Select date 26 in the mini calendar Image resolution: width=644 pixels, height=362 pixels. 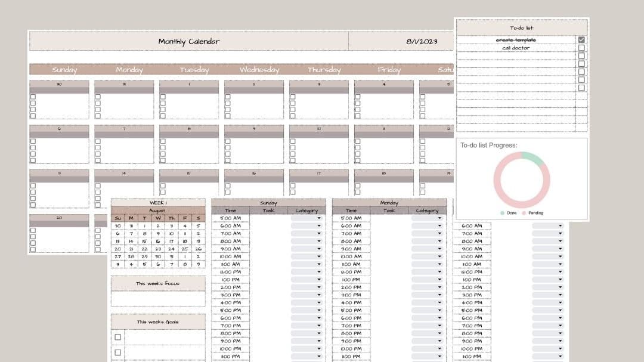point(199,249)
